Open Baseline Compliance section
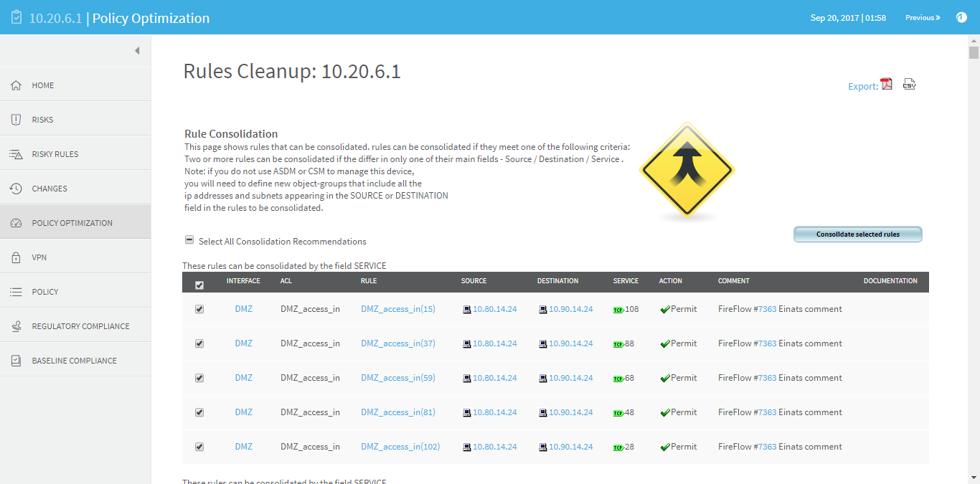The height and width of the screenshot is (484, 980). pyautogui.click(x=74, y=361)
